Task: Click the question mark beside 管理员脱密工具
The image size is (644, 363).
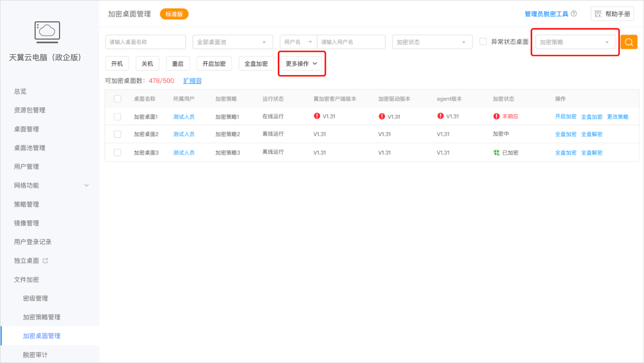Action: coord(573,13)
